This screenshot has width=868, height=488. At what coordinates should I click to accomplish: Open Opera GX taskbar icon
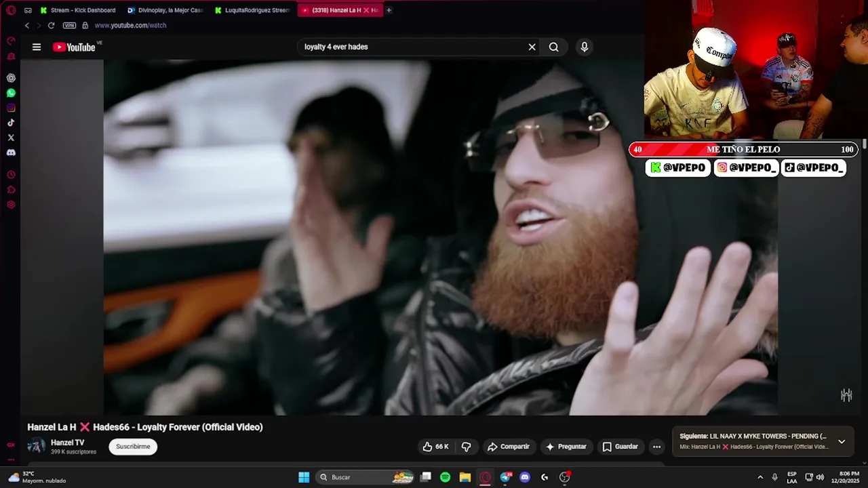(485, 477)
